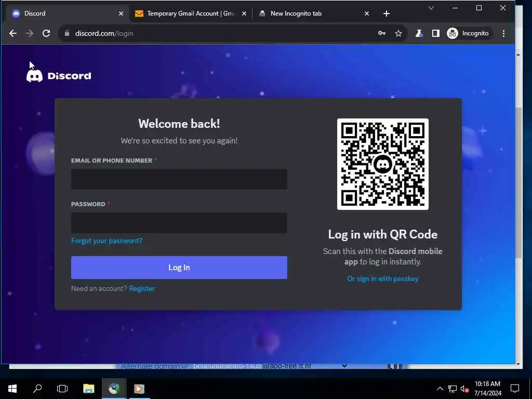The image size is (532, 399).
Task: Open the notification center icon
Action: (515, 389)
